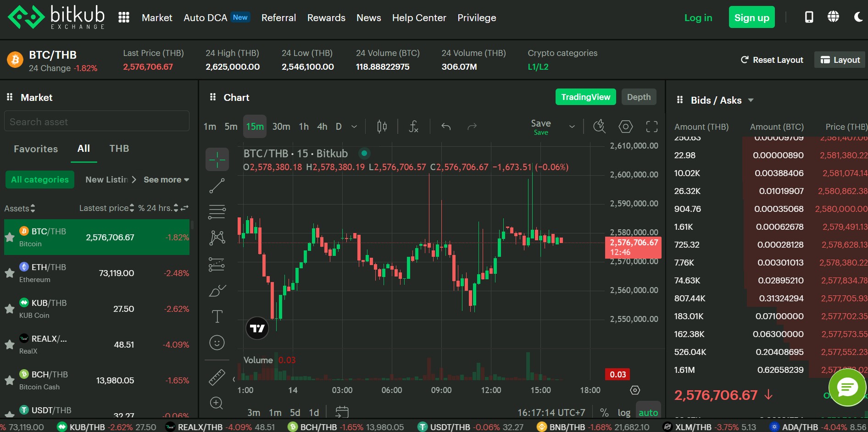868x432 pixels.
Task: Toggle log scale on chart
Action: (624, 412)
